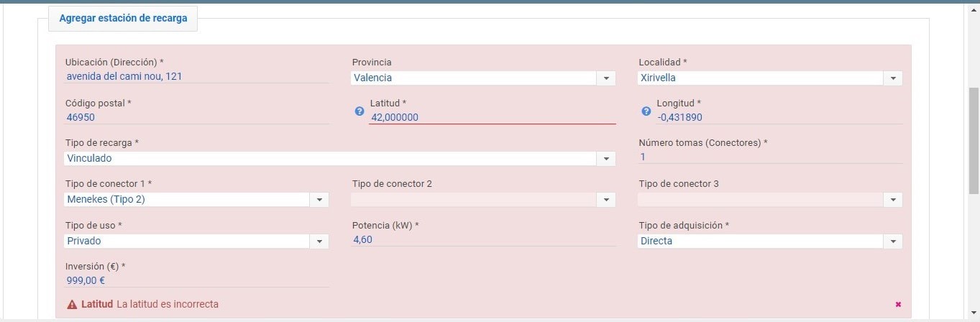The image size is (980, 322).
Task: Open the Tipo de adquisición dropdown arrow
Action: point(893,241)
